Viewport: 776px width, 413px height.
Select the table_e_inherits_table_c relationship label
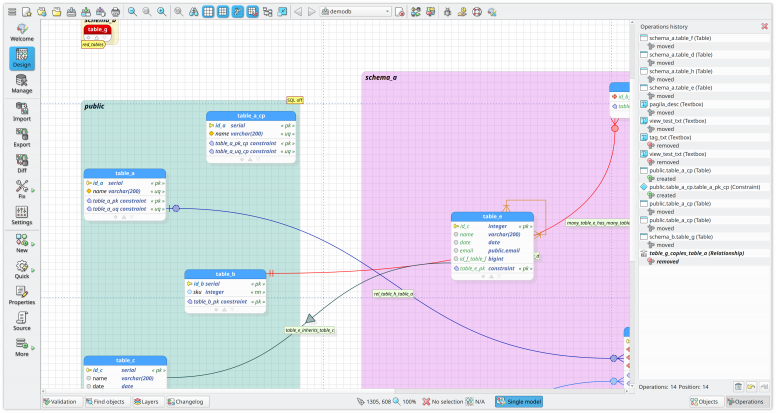[310, 330]
